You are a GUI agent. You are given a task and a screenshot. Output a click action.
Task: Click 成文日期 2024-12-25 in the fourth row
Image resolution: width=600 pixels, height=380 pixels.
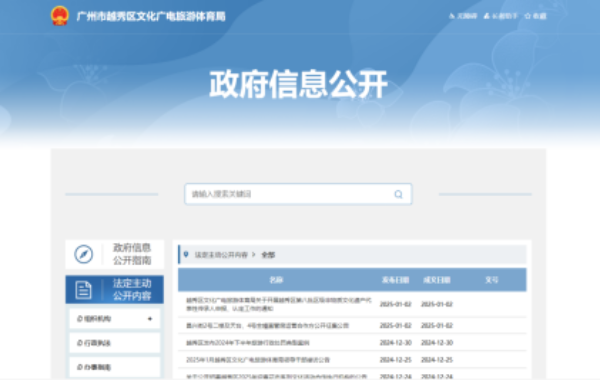point(437,360)
